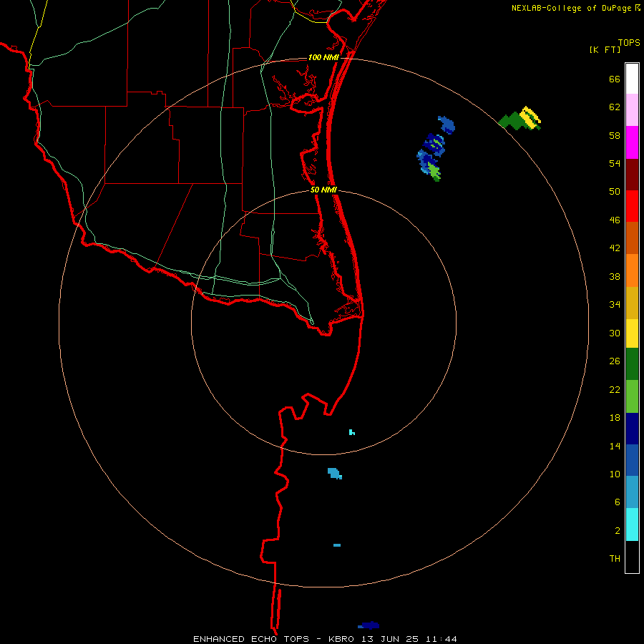
Task: Click the '34' legend value
Action: pos(615,305)
